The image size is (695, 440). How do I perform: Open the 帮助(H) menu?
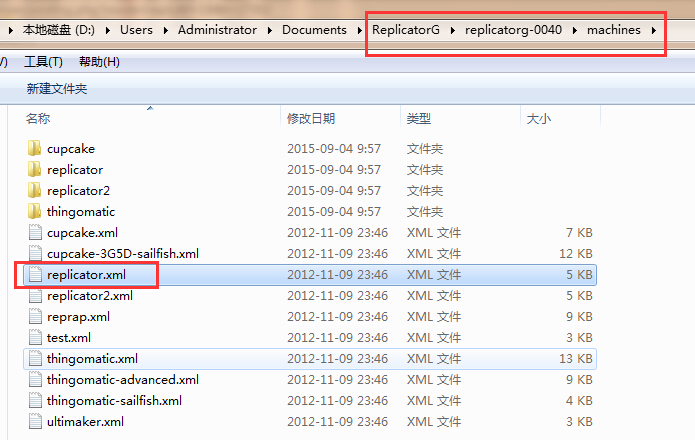98,62
